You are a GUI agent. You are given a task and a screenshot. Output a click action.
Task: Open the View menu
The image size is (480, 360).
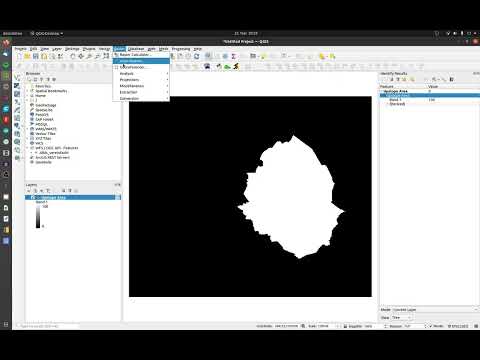pos(45,49)
